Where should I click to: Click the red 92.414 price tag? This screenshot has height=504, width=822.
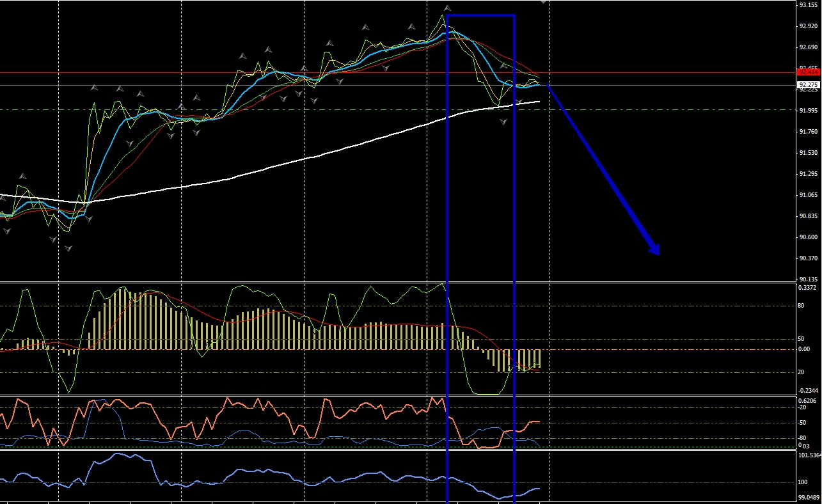[x=809, y=72]
